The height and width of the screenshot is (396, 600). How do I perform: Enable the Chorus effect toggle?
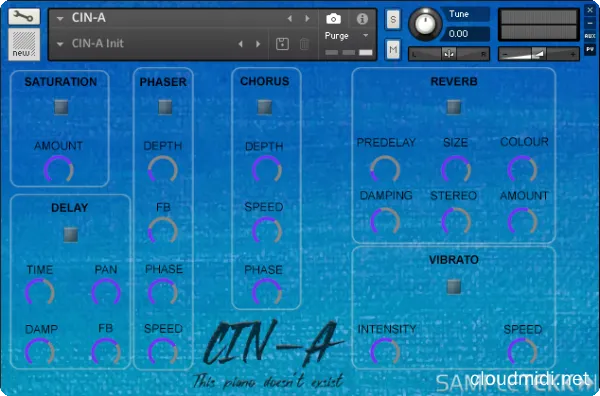[x=264, y=107]
